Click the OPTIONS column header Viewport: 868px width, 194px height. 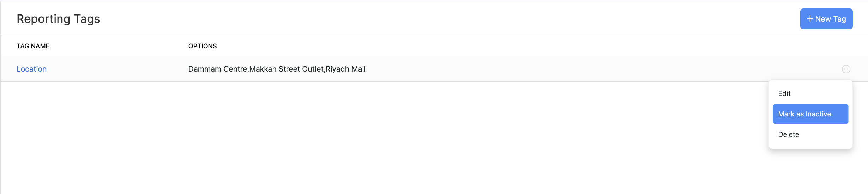pos(203,46)
